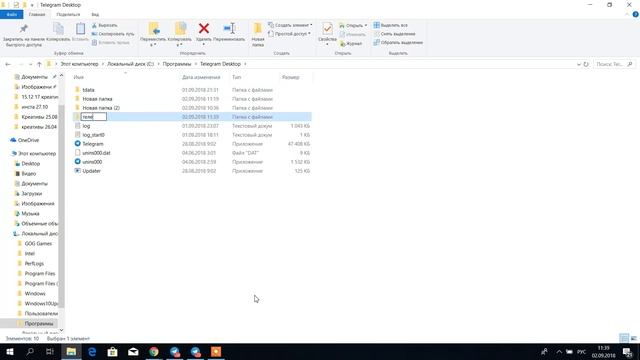The height and width of the screenshot is (360, 640).
Task: Select the Telegram application file
Action: coord(93,144)
